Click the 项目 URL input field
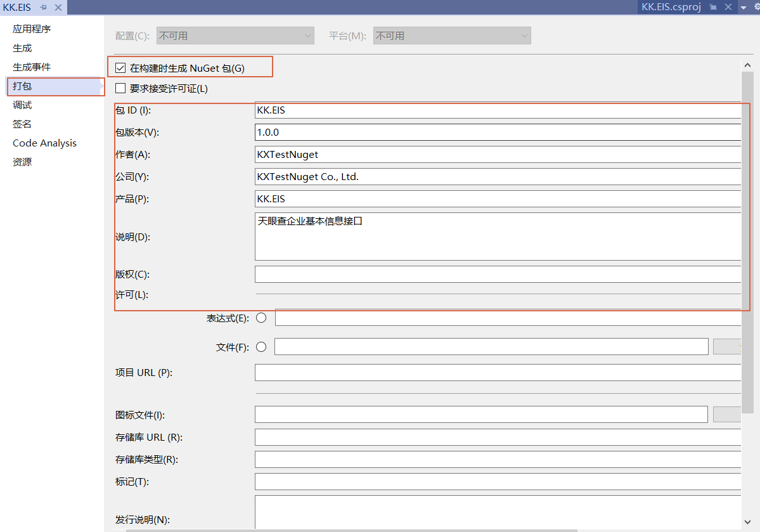Image resolution: width=760 pixels, height=532 pixels. tap(498, 372)
